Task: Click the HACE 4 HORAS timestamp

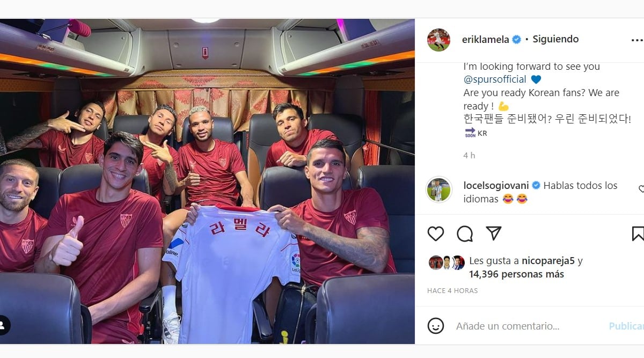Action: click(x=452, y=291)
